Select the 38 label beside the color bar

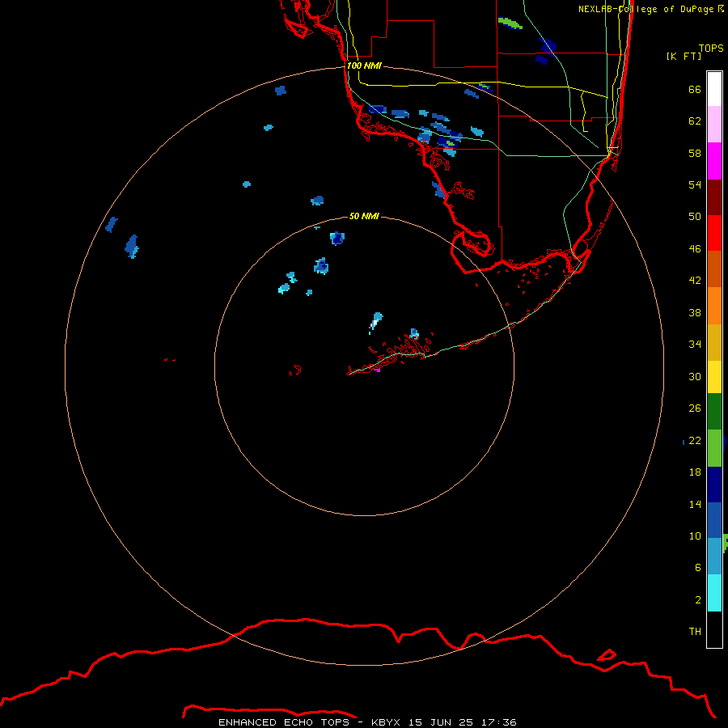point(695,313)
